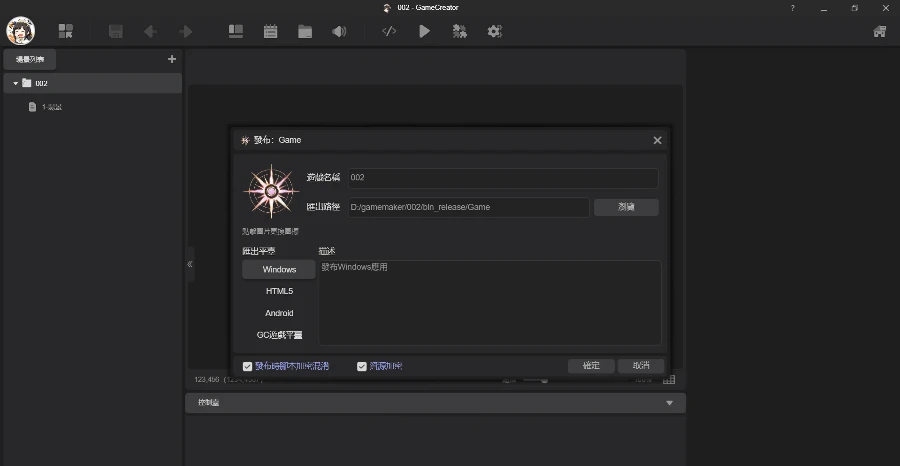The width and height of the screenshot is (900, 466).
Task: Click the confirm button in publish dialog
Action: point(591,366)
